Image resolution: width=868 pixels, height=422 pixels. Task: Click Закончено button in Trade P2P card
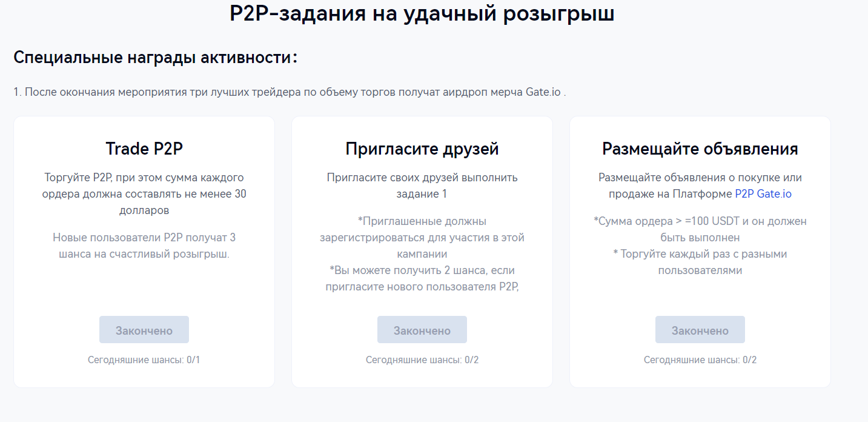(144, 330)
